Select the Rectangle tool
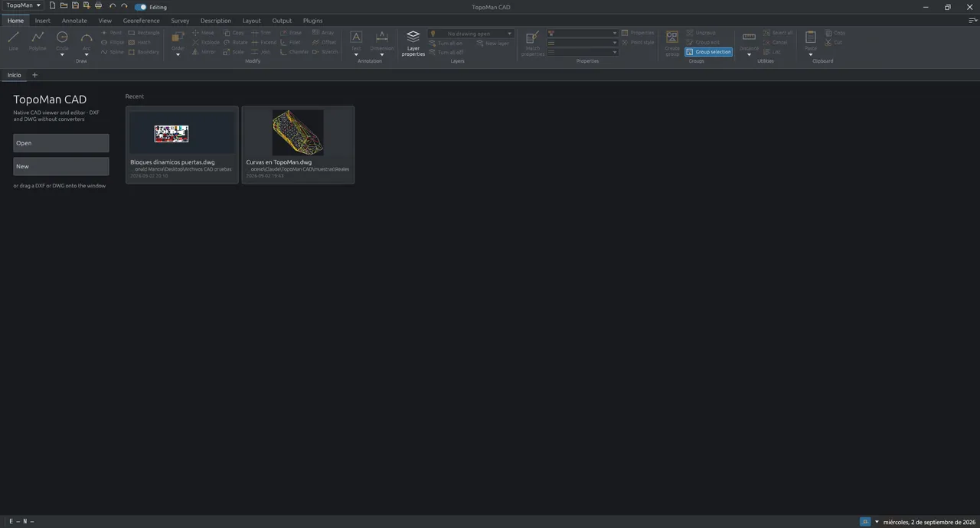 pyautogui.click(x=144, y=33)
